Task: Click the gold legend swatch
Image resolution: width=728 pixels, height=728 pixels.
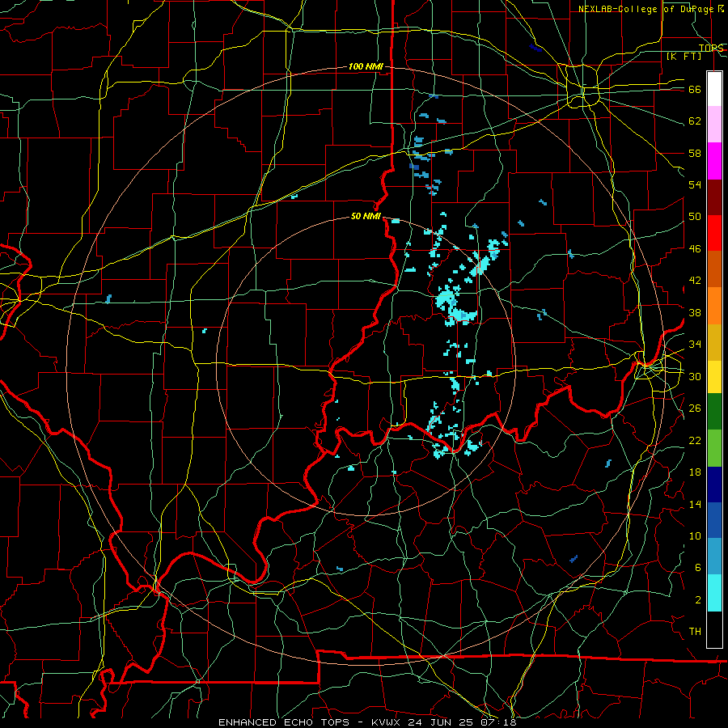Action: tap(714, 342)
